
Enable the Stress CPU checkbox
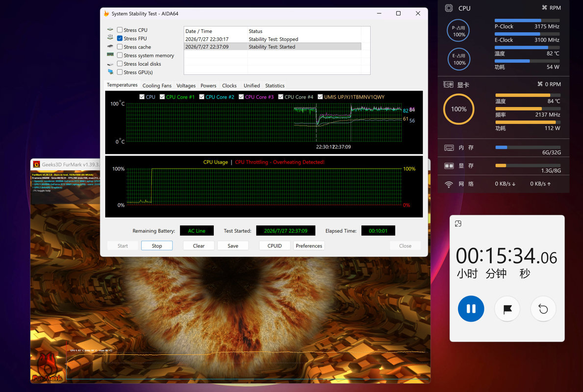click(120, 30)
